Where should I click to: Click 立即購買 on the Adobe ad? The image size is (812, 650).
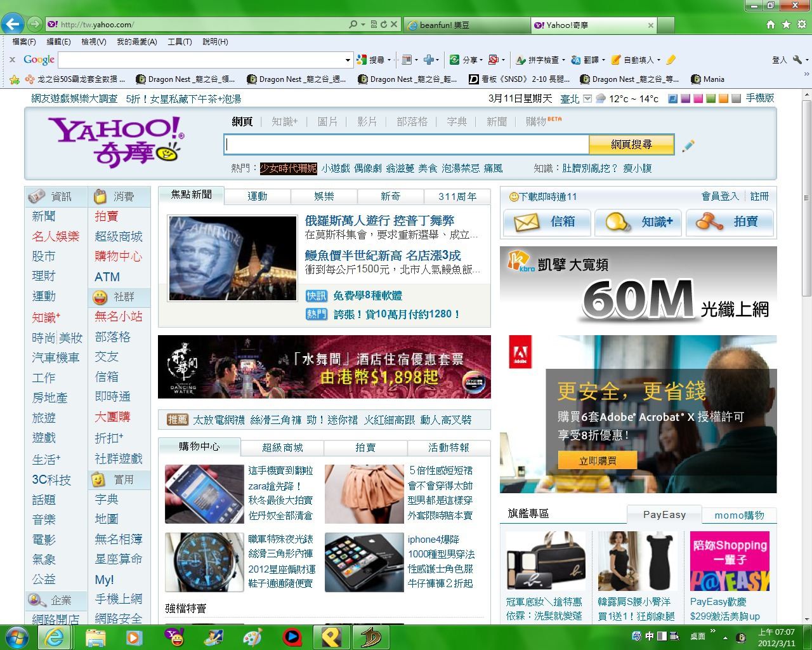598,461
